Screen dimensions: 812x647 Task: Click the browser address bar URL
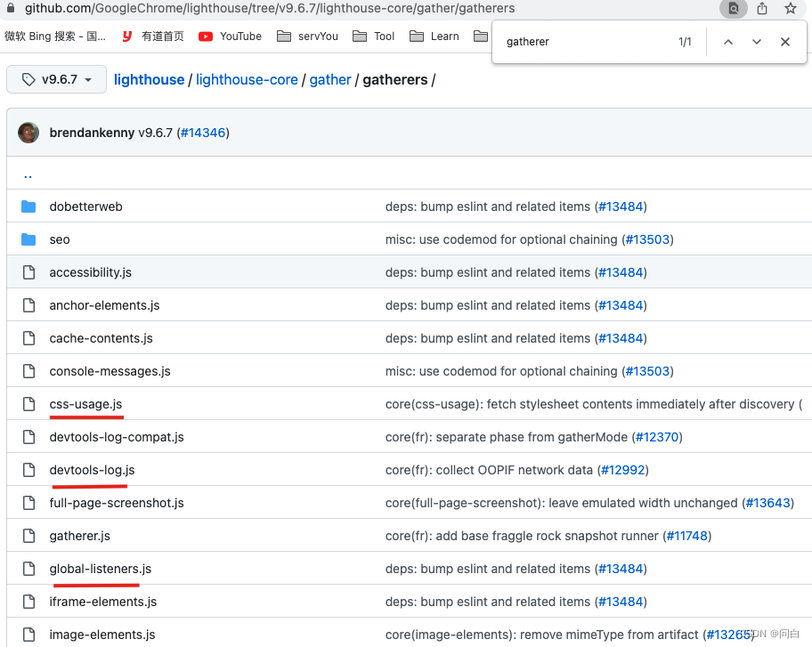click(270, 8)
